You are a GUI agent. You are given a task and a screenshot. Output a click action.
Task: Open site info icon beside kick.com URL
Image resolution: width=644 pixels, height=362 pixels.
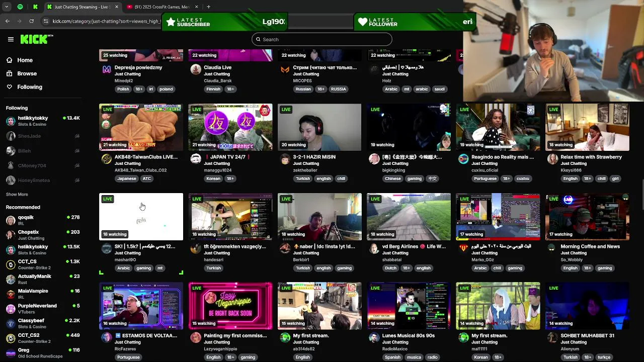click(46, 21)
